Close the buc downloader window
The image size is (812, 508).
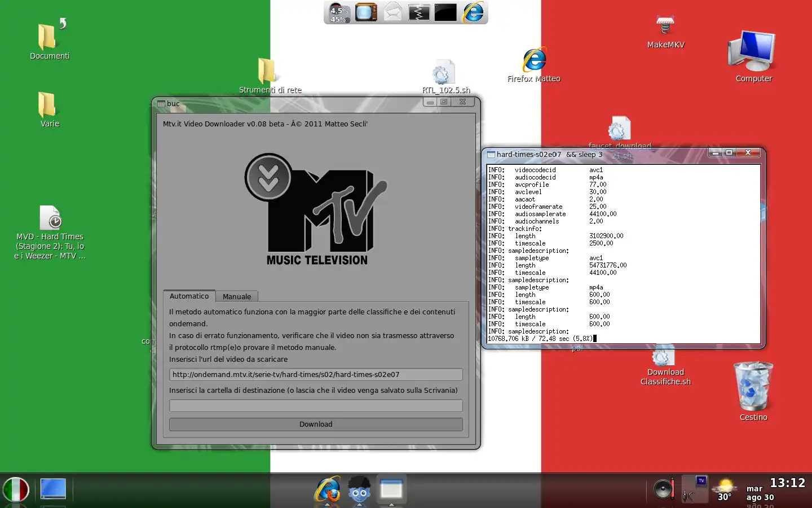coord(462,102)
